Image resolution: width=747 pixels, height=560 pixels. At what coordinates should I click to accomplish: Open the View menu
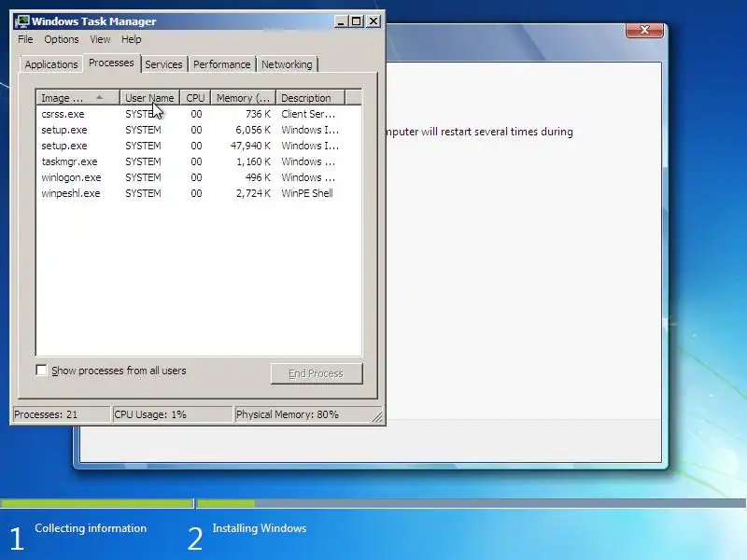(x=100, y=39)
